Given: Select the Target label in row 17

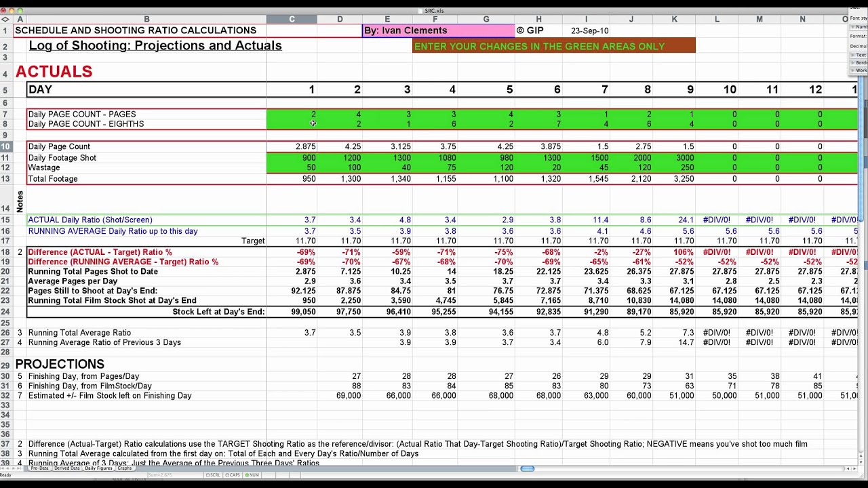Looking at the screenshot, I should tap(253, 241).
